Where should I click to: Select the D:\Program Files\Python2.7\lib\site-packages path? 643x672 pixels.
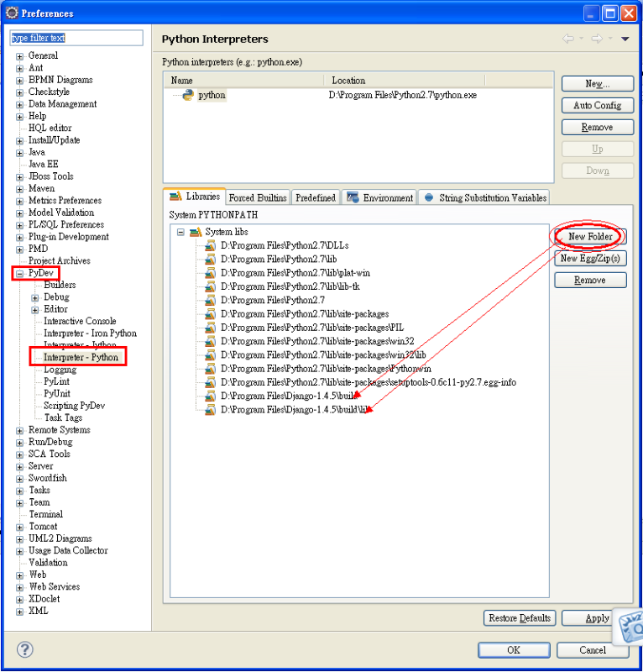click(305, 314)
